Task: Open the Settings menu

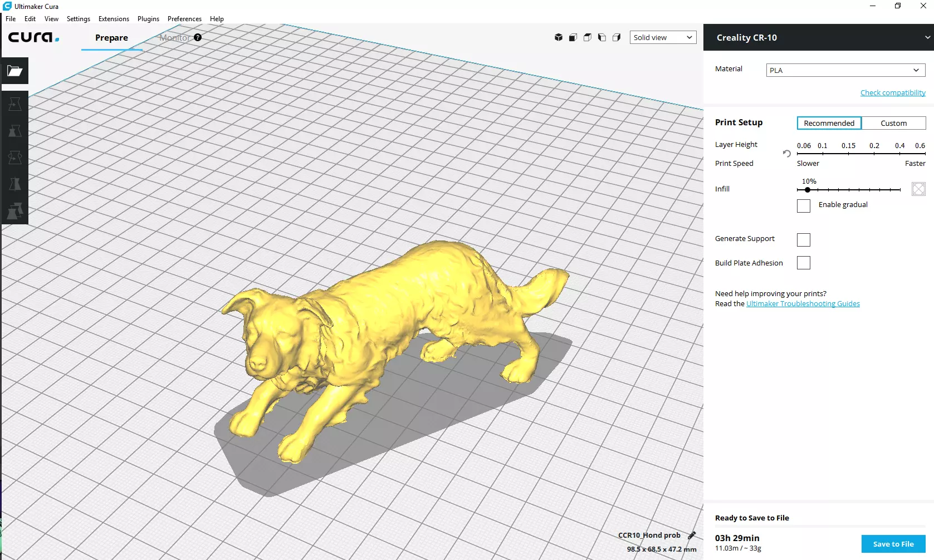Action: [79, 19]
